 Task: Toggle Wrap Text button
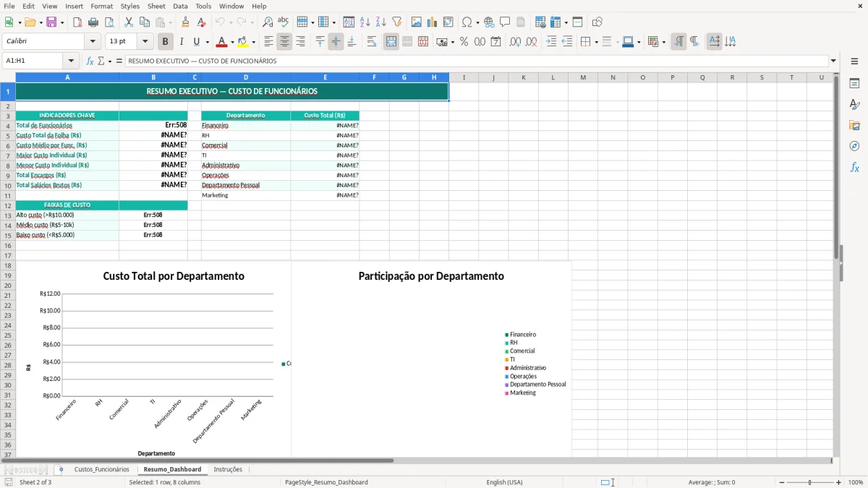point(372,42)
